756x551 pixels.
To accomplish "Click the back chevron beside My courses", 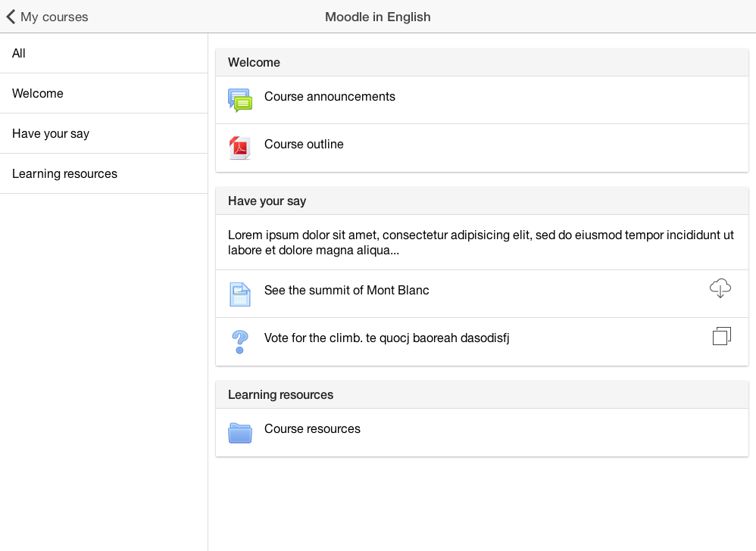I will pyautogui.click(x=11, y=17).
